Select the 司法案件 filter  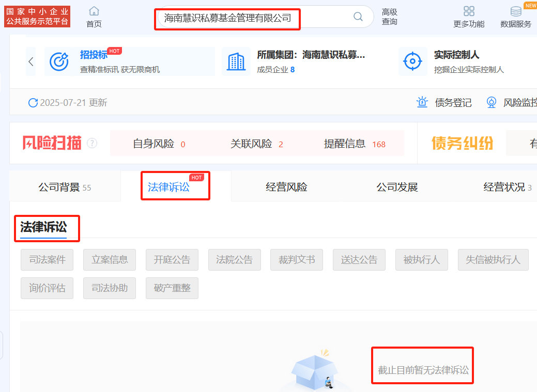point(47,260)
